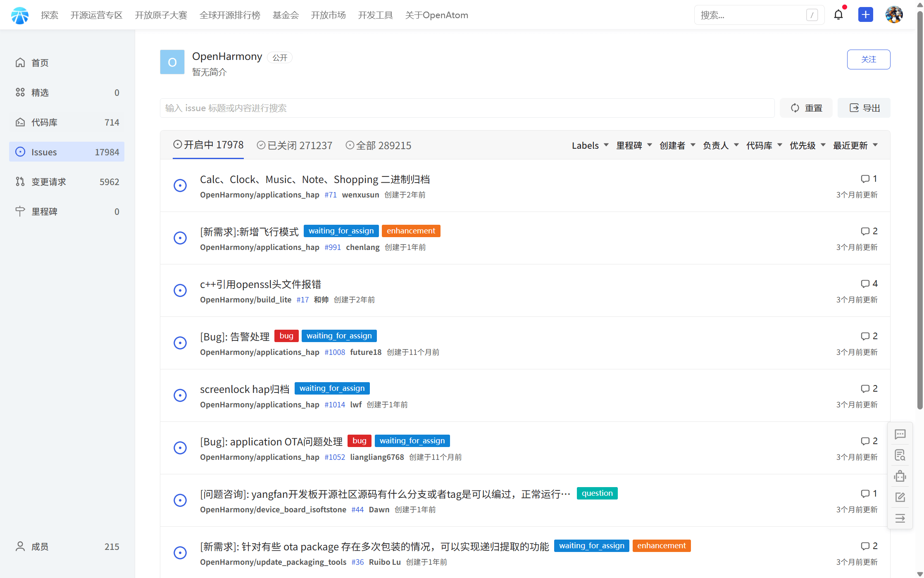
Task: Switch to 全部 289215 tab
Action: point(379,145)
